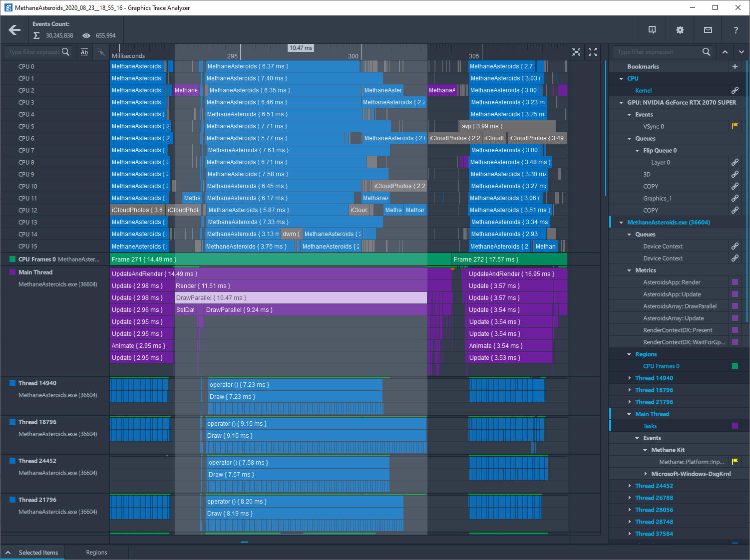The height and width of the screenshot is (560, 750).
Task: Collapse the GPU: NVIDIA GeForce RTX 2070 SUPER node
Action: [x=621, y=102]
